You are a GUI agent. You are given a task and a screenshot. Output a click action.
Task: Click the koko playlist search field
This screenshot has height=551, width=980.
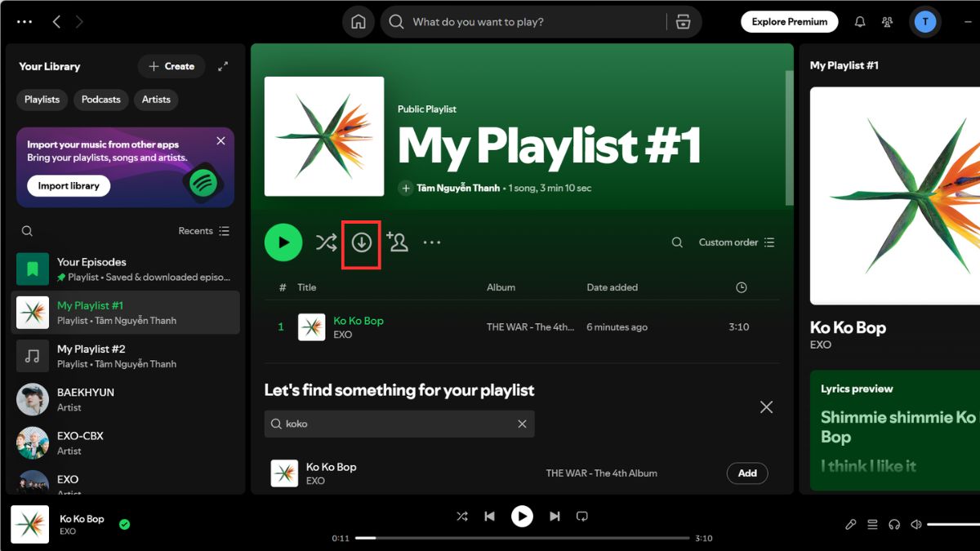pos(399,424)
